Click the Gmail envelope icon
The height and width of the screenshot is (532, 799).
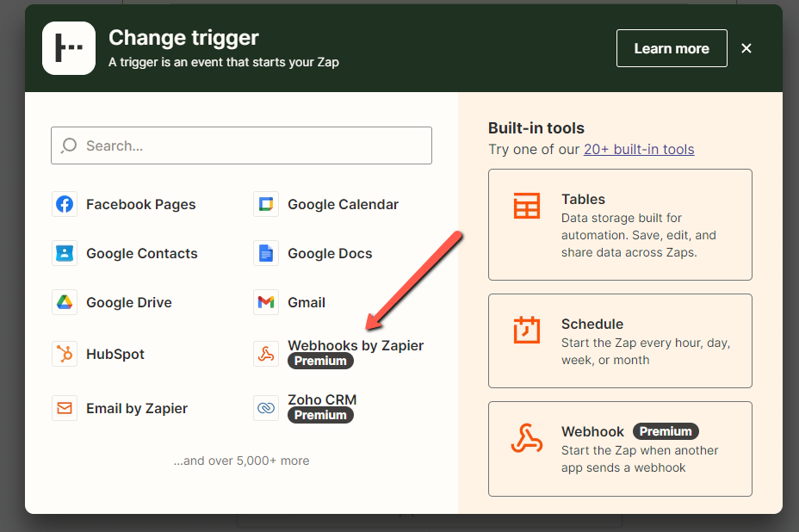tap(266, 302)
